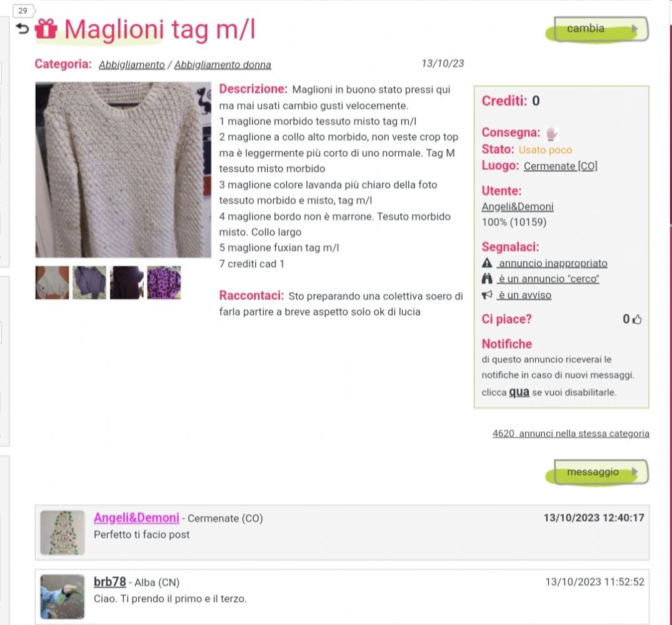This screenshot has height=625, width=672.
Task: Open the Abbigliamento category link
Action: [131, 64]
